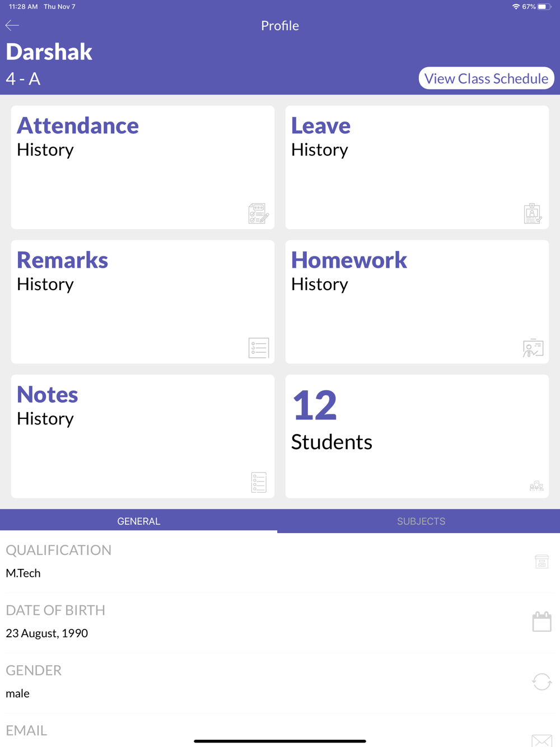The width and height of the screenshot is (560, 747).
Task: Click the gender sync arrows icon
Action: tap(542, 681)
